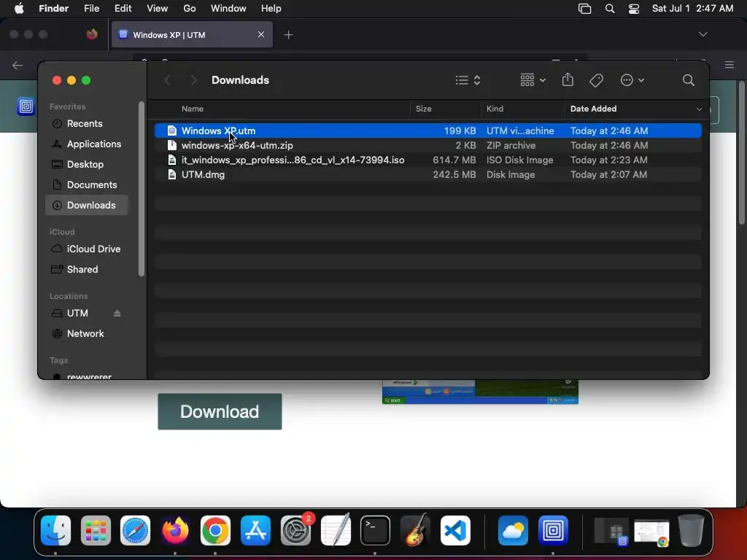The width and height of the screenshot is (747, 560).
Task: Open the clock date in the menu bar
Action: [692, 9]
